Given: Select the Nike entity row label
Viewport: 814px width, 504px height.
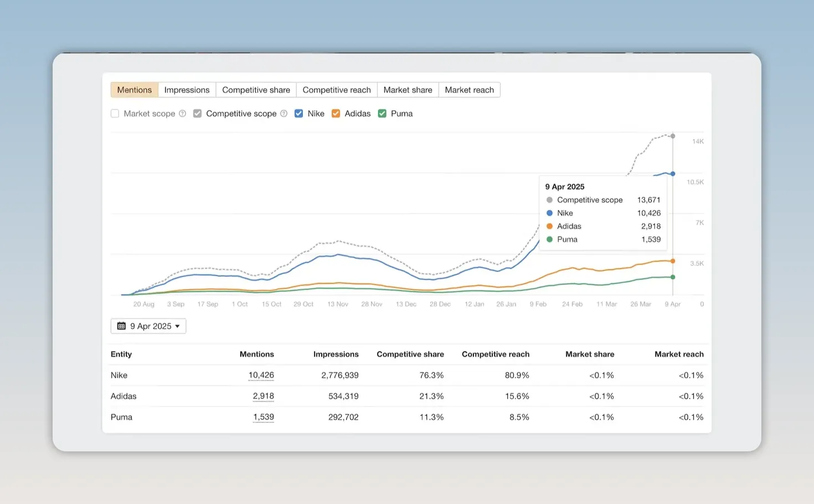Looking at the screenshot, I should (119, 375).
